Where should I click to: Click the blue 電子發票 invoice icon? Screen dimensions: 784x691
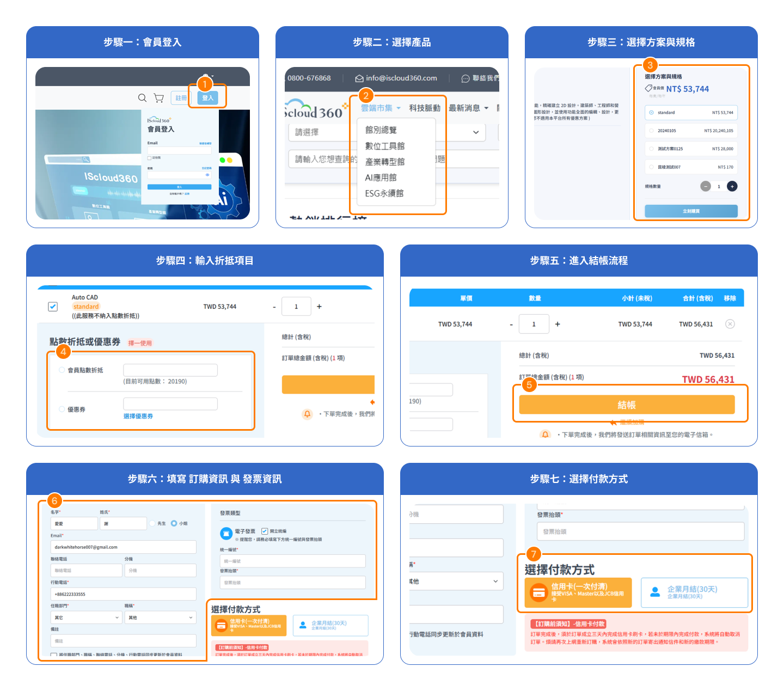[226, 533]
